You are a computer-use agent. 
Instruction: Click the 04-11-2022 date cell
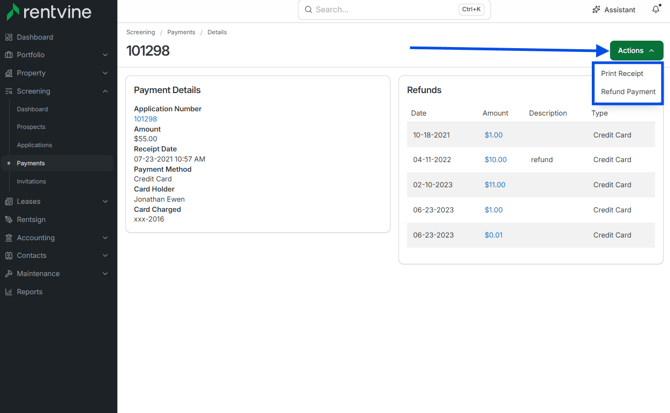point(432,160)
